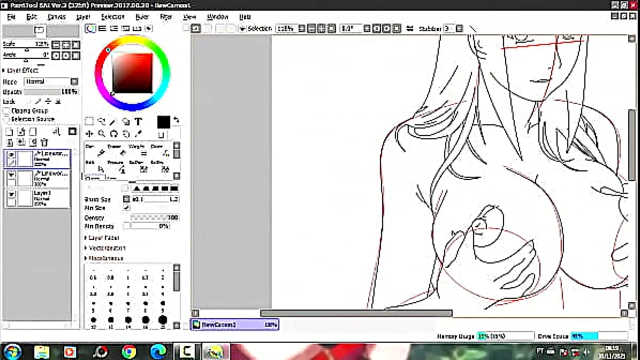This screenshot has width=640, height=360.
Task: Expand the Layer Effect section
Action: tap(20, 70)
